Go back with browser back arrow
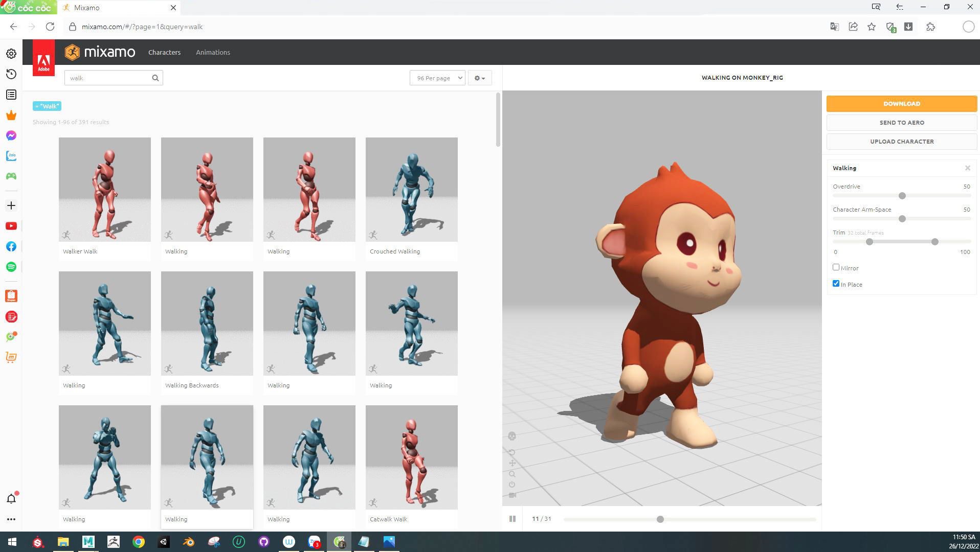Image resolution: width=980 pixels, height=552 pixels. (14, 27)
